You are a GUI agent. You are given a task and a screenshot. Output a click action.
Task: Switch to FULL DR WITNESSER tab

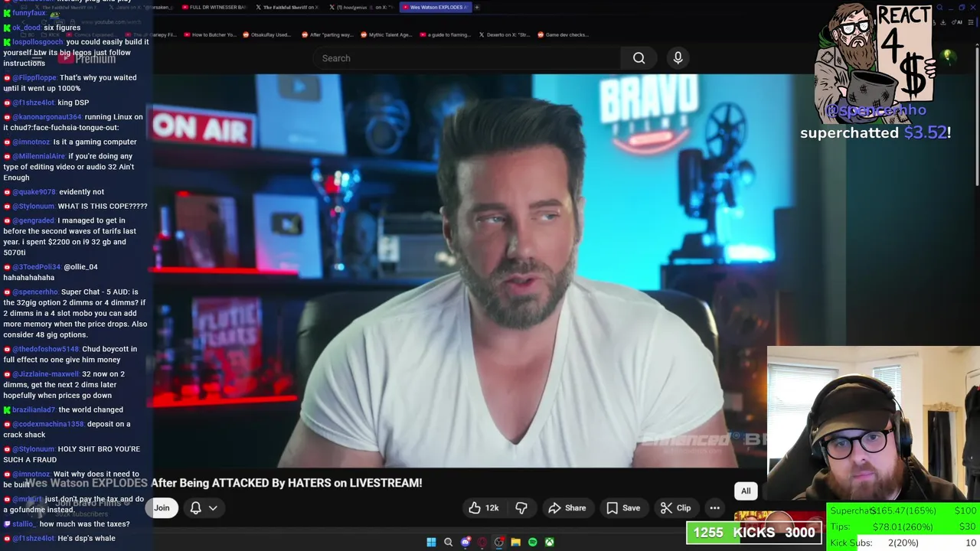click(x=216, y=7)
